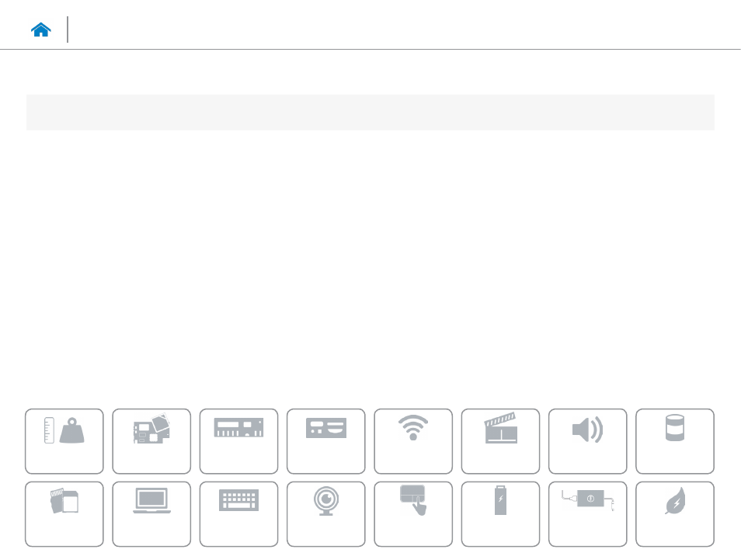Open the ports and connectors tile

pos(326,441)
